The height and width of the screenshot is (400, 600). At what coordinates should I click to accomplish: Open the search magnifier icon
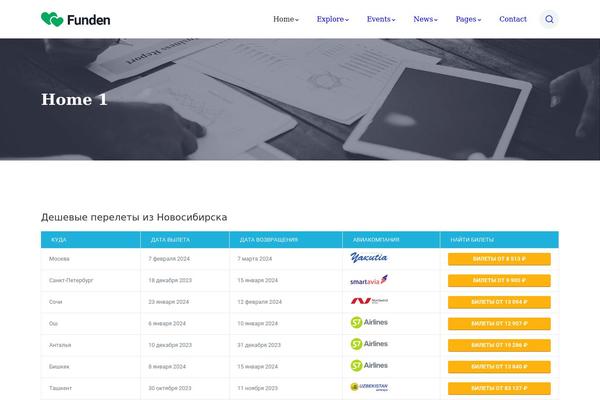tap(549, 19)
